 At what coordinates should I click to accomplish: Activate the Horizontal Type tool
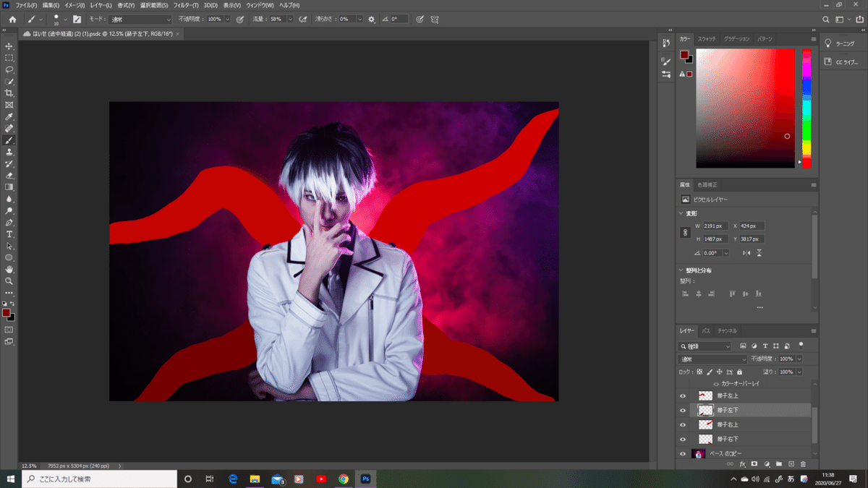click(9, 234)
